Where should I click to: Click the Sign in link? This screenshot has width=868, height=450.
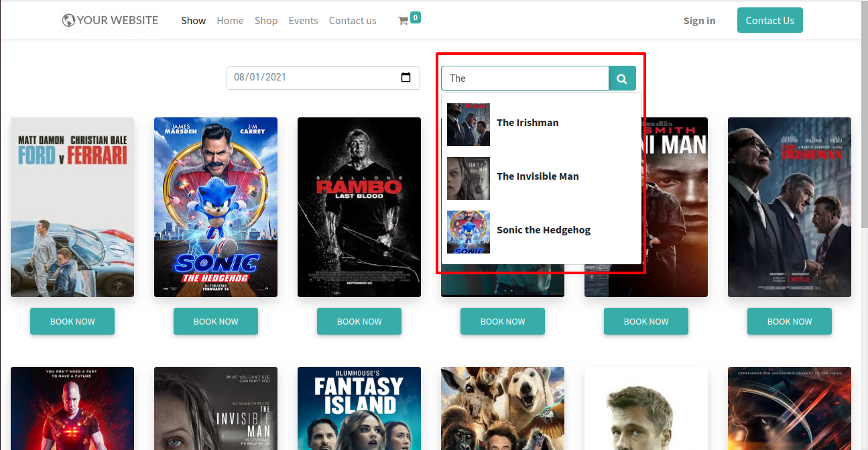[x=699, y=21]
